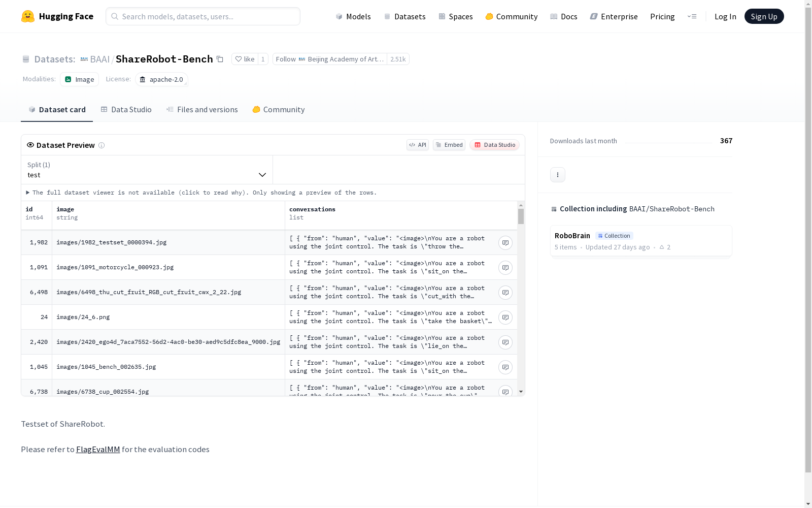The image size is (812, 508).
Task: Open the Split test dropdown
Action: [x=147, y=170]
